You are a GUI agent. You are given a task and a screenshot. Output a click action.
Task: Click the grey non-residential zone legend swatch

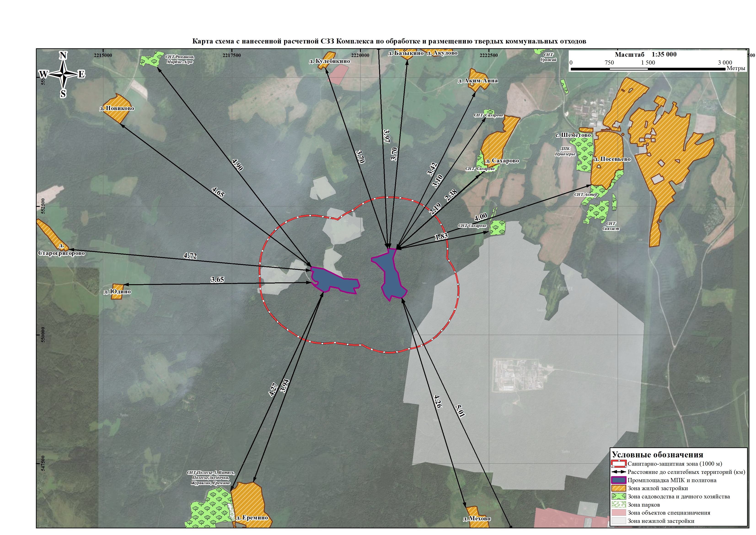[618, 521]
